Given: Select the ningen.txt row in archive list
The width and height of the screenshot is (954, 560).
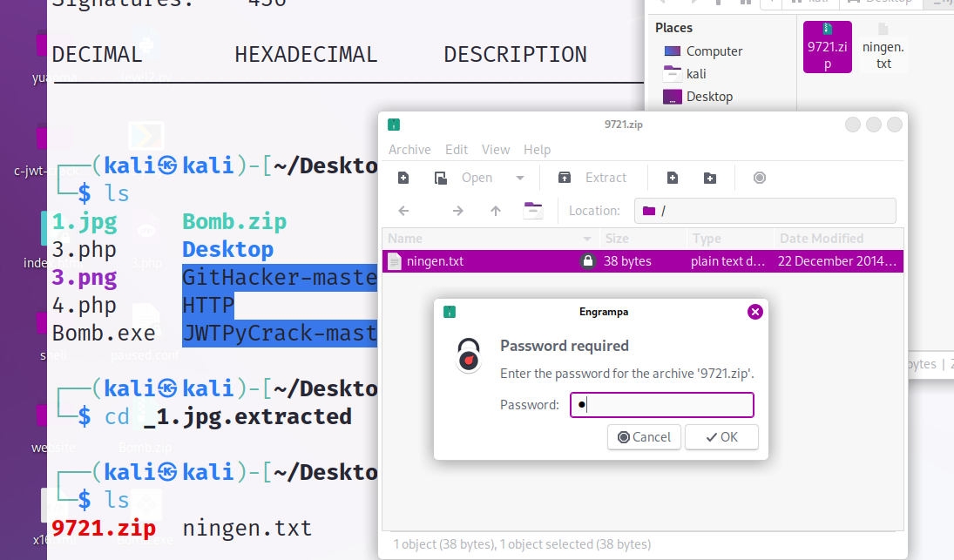Looking at the screenshot, I should coord(642,261).
